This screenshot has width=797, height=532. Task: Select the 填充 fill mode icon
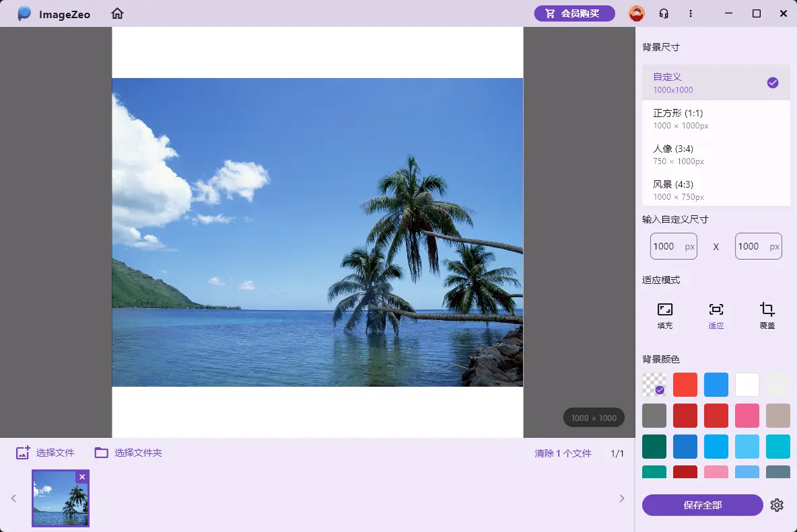click(665, 315)
